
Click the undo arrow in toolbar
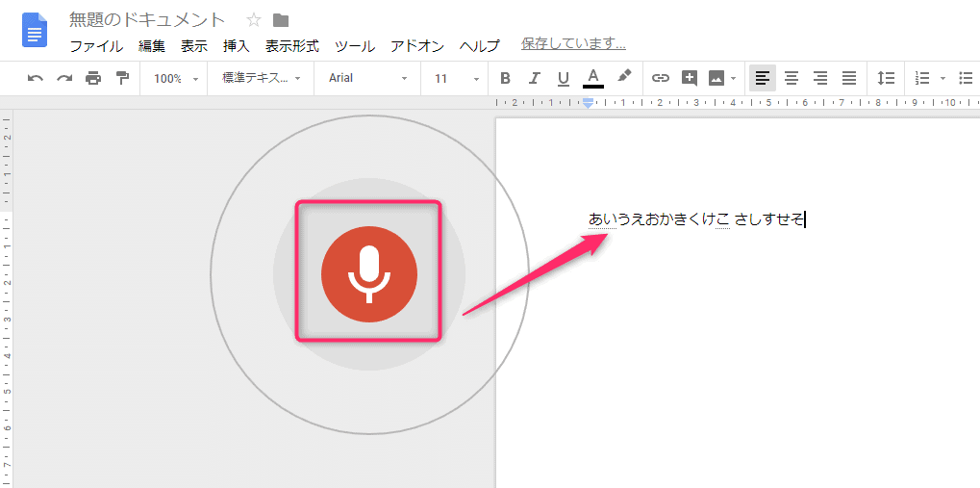[x=36, y=78]
